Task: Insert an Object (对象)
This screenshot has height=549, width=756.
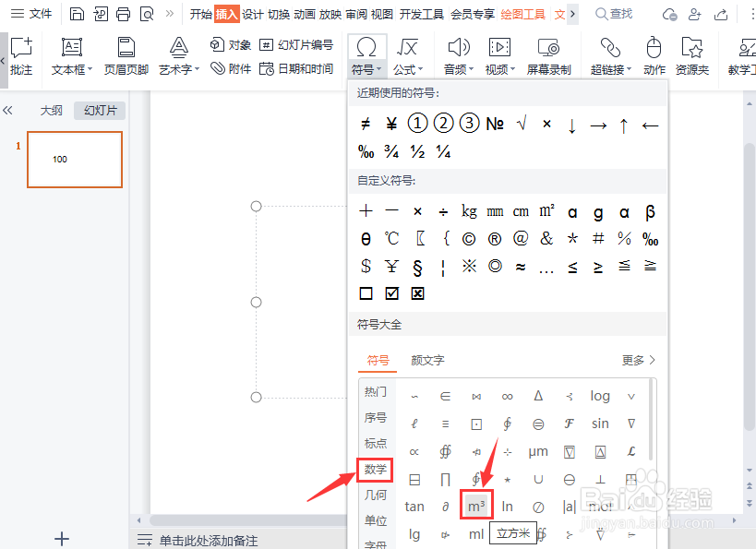Action: 231,45
